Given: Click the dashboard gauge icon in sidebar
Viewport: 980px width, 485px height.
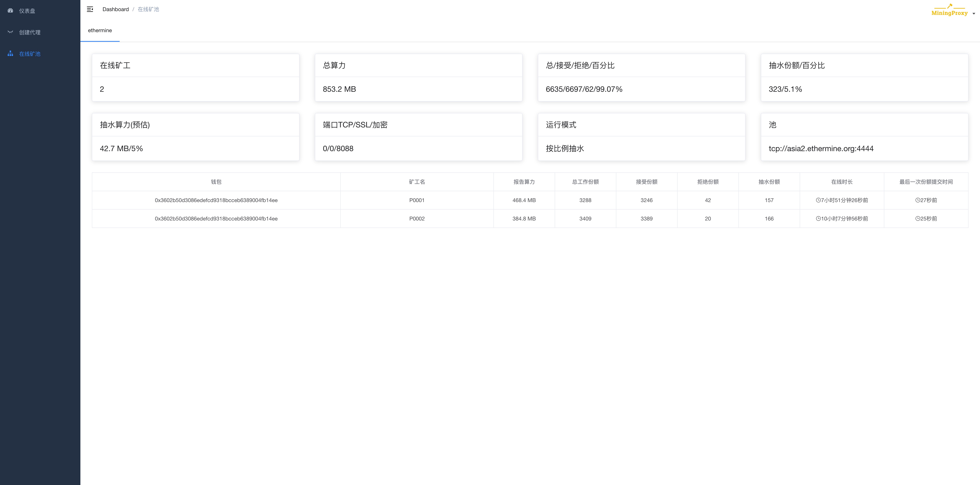Looking at the screenshot, I should click(10, 11).
